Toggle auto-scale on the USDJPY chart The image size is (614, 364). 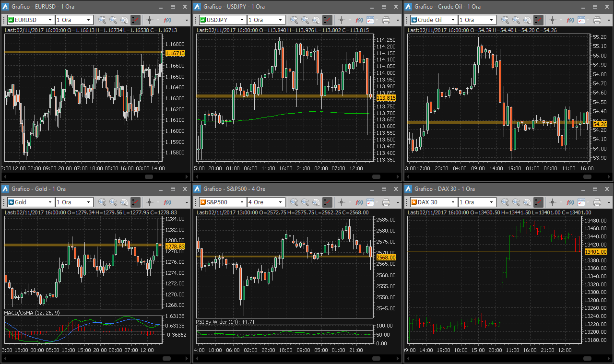(327, 20)
